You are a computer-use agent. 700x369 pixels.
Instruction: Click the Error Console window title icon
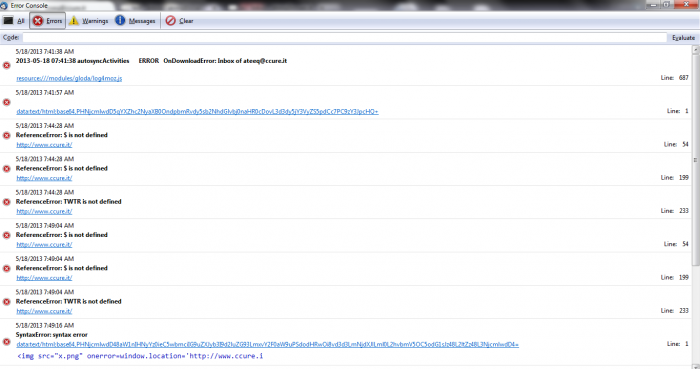(4, 5)
